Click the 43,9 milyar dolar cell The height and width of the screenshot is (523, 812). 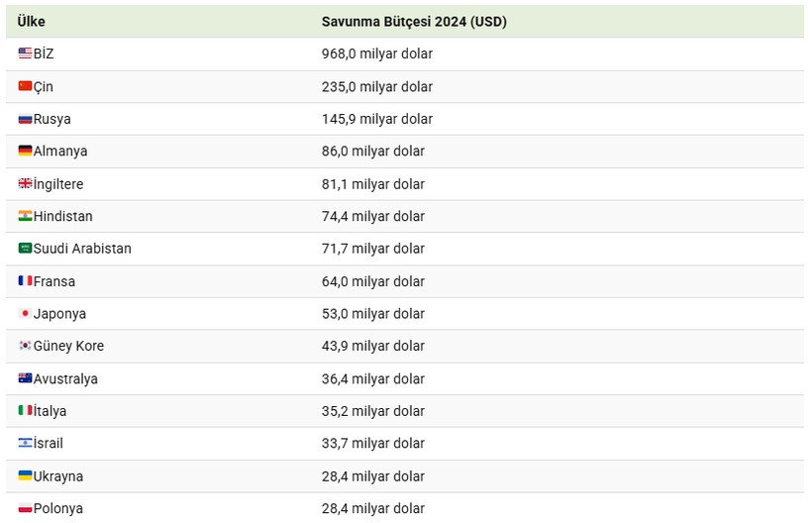[373, 346]
